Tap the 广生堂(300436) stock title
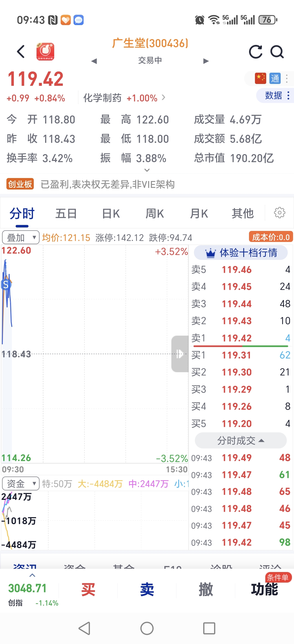 tap(150, 43)
